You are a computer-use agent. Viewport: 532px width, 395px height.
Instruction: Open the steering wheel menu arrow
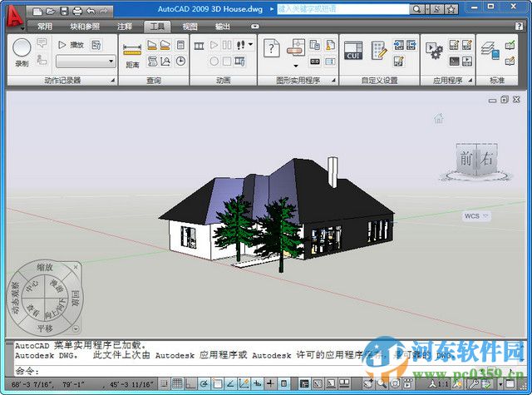point(76,328)
